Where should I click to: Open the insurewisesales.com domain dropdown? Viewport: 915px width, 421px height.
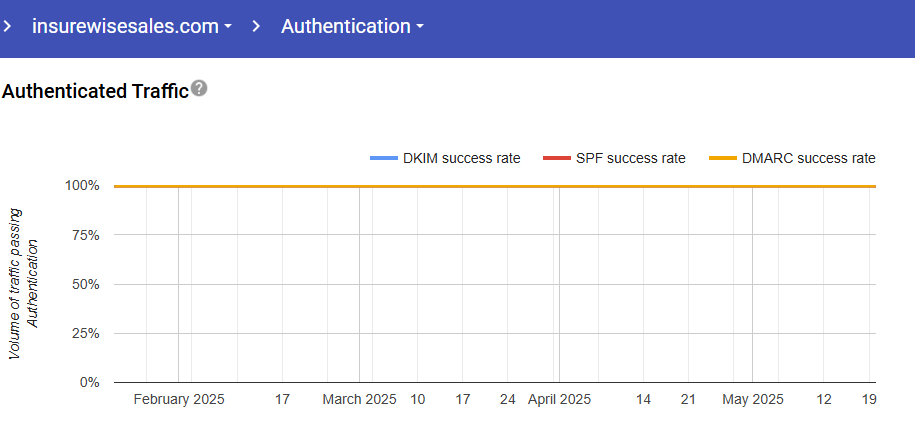(125, 27)
